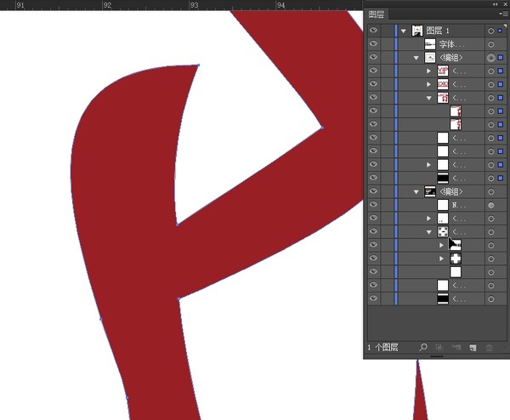The height and width of the screenshot is (420, 510).
Task: Click the '1 个图层' status text
Action: pos(382,347)
